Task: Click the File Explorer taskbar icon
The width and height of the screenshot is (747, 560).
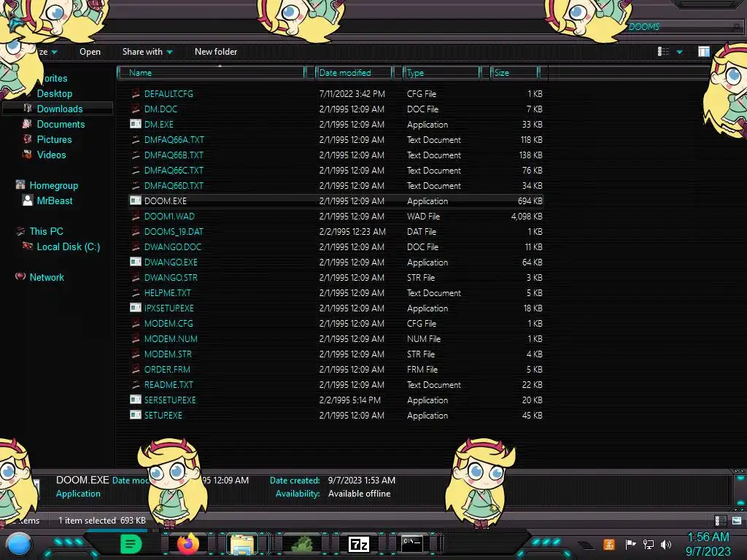Action: click(x=242, y=544)
